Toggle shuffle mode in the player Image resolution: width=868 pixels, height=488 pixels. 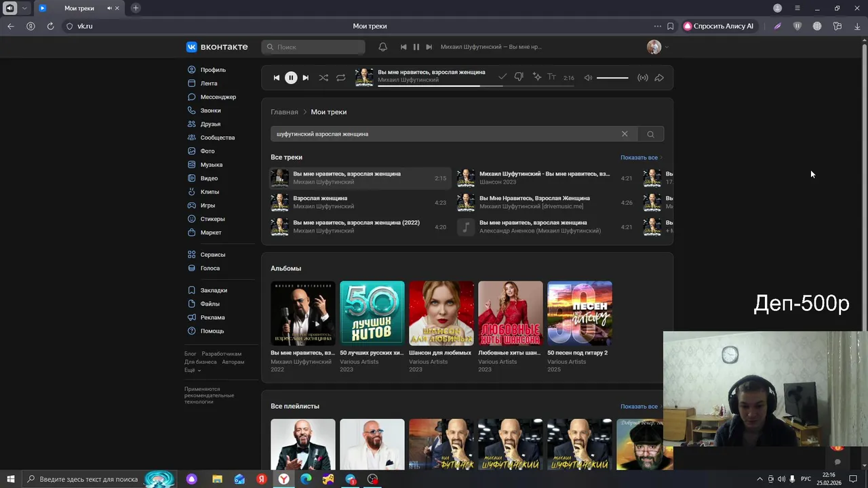323,77
